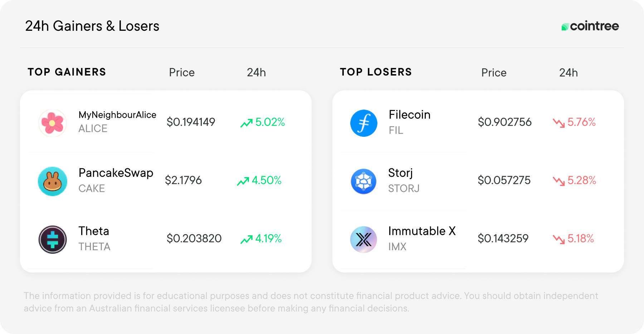Select the TOP GAINERS heading

click(67, 72)
